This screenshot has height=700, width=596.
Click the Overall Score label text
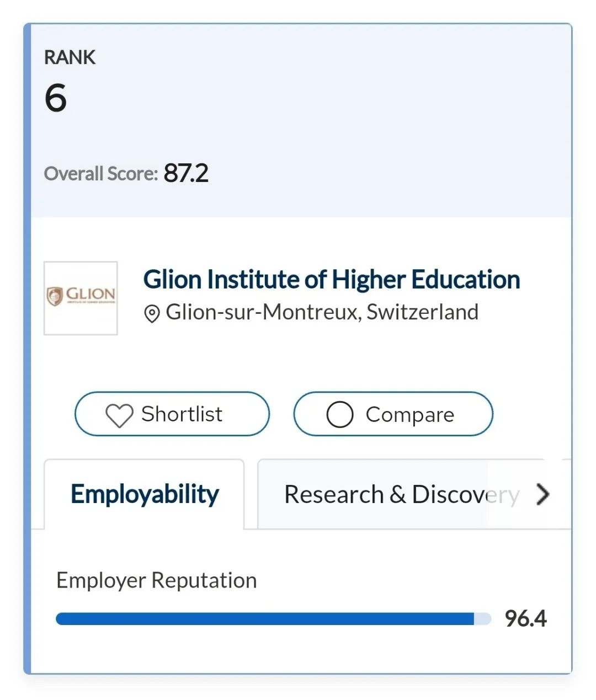pyautogui.click(x=101, y=174)
